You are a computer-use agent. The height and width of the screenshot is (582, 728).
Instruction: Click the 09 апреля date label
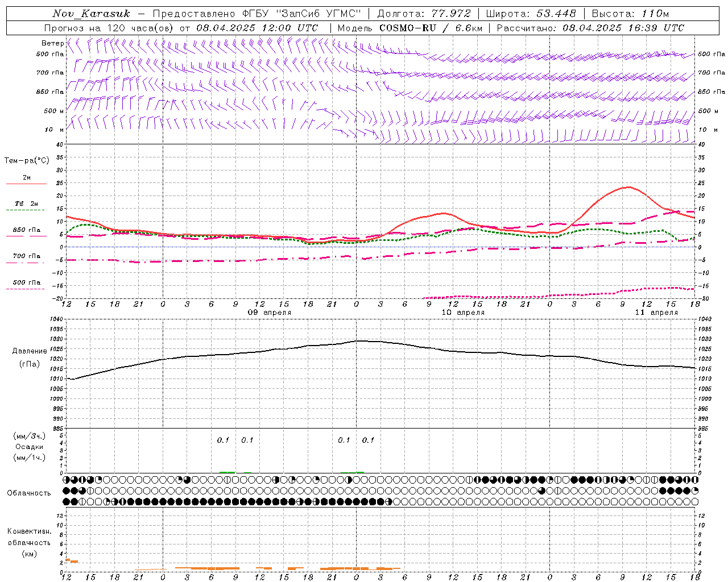[x=270, y=313]
